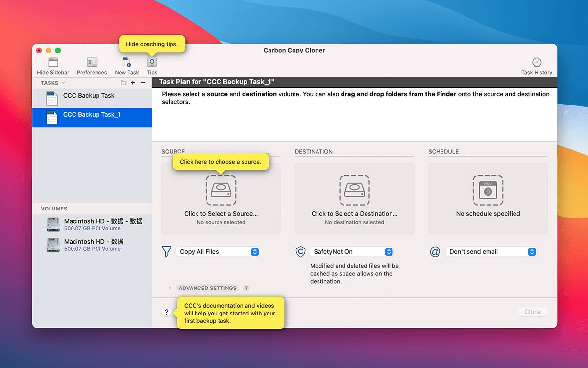Screen dimensions: 588x368
Task: Open help for Advanced Settings question mark
Action: point(246,288)
